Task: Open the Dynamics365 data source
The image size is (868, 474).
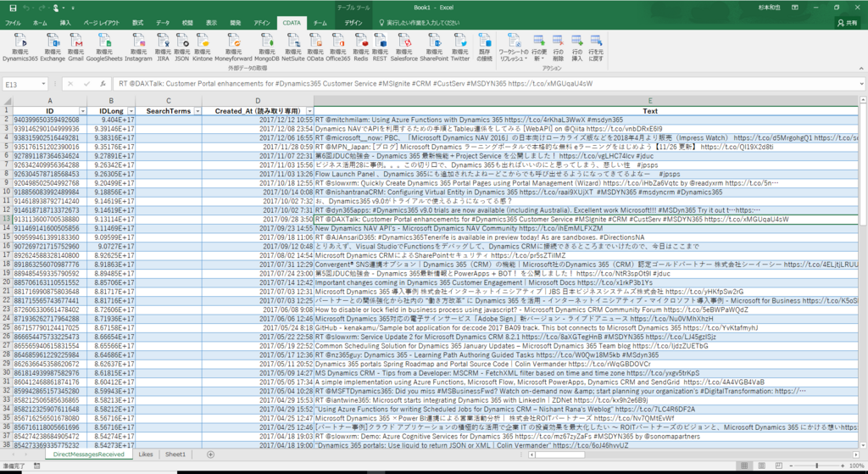Action: point(20,47)
